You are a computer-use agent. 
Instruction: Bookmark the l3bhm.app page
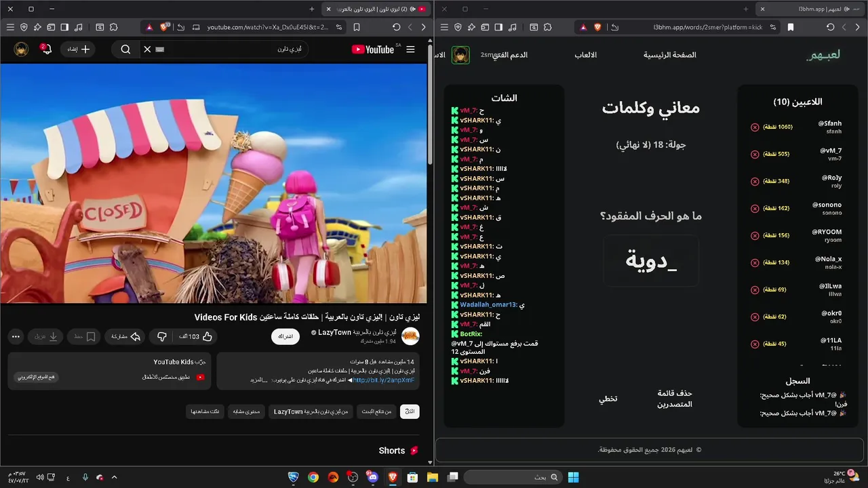point(791,27)
